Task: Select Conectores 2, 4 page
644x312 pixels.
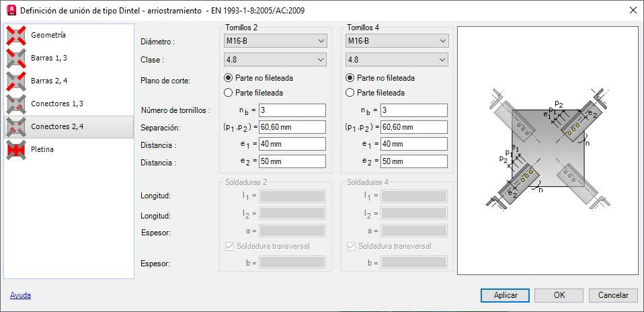Action: tap(69, 127)
